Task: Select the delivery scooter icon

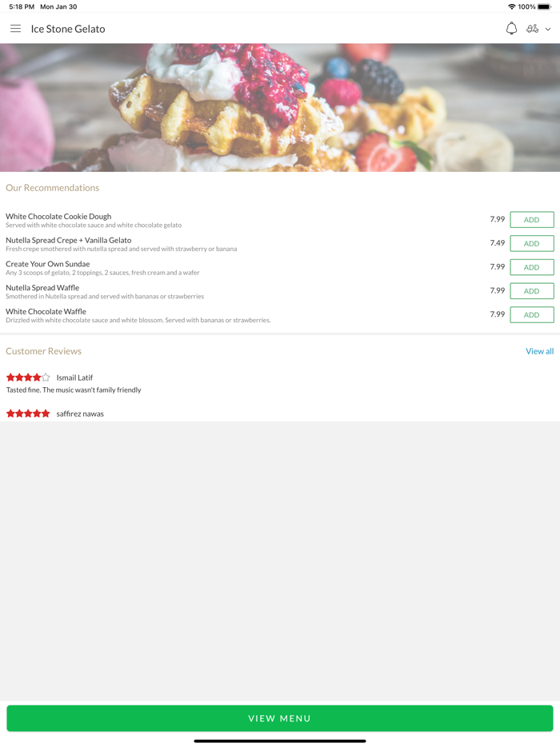Action: [532, 29]
